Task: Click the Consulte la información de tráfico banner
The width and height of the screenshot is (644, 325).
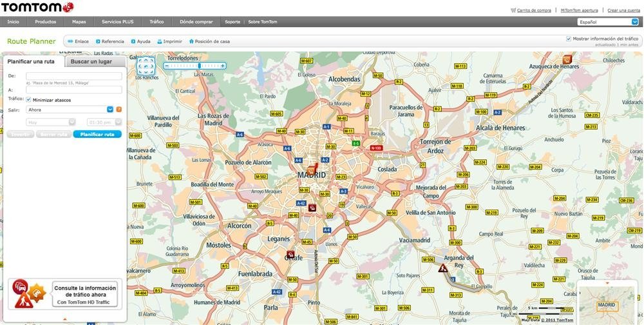Action: click(85, 294)
